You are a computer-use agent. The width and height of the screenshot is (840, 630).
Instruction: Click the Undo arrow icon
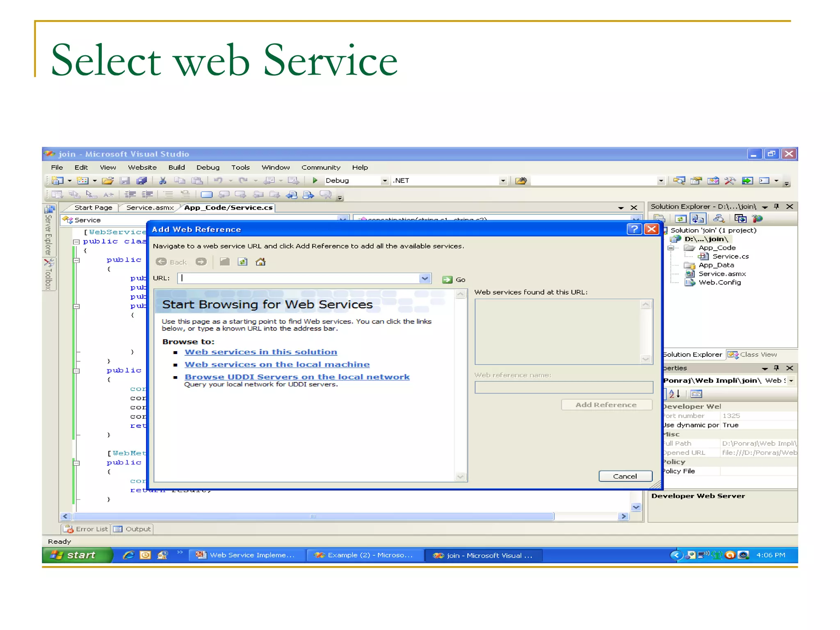click(218, 180)
